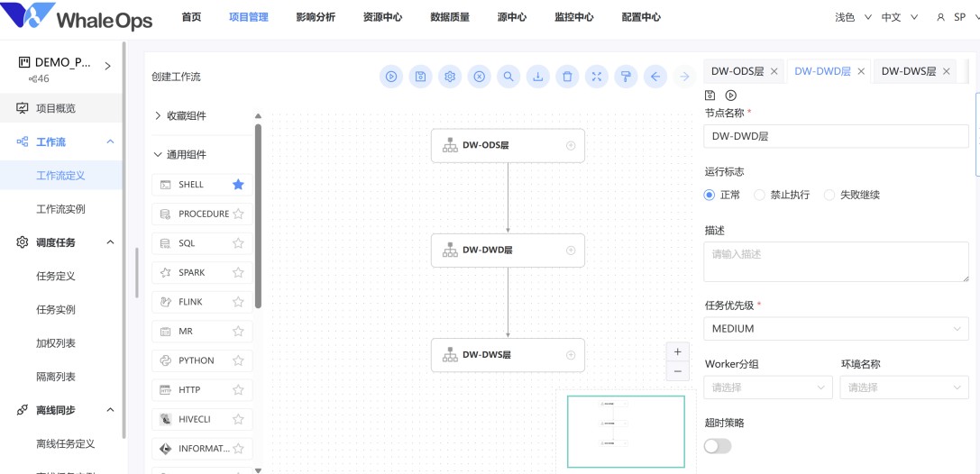Viewport: 980px width, 474px height.
Task: Favorite the SHELL component star
Action: [238, 184]
